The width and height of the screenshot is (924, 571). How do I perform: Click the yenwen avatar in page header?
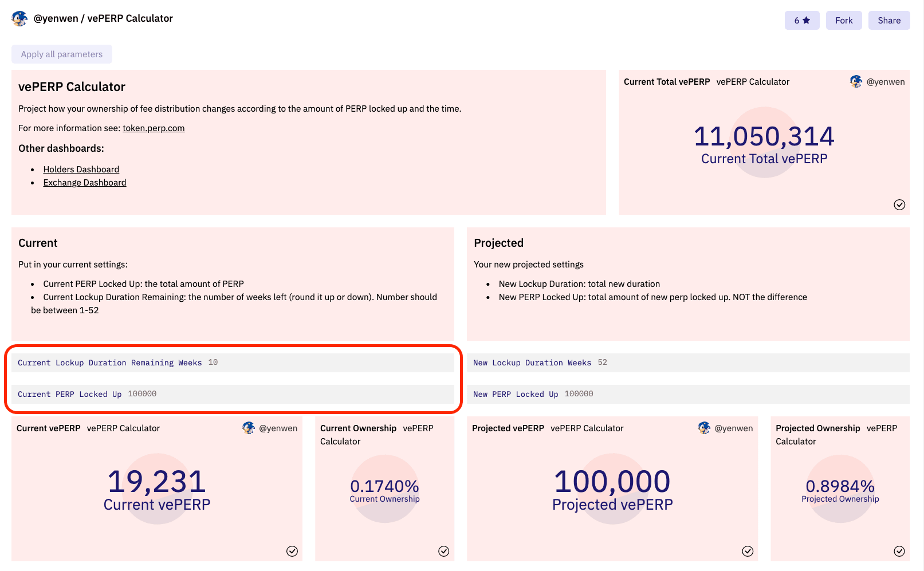tap(19, 18)
